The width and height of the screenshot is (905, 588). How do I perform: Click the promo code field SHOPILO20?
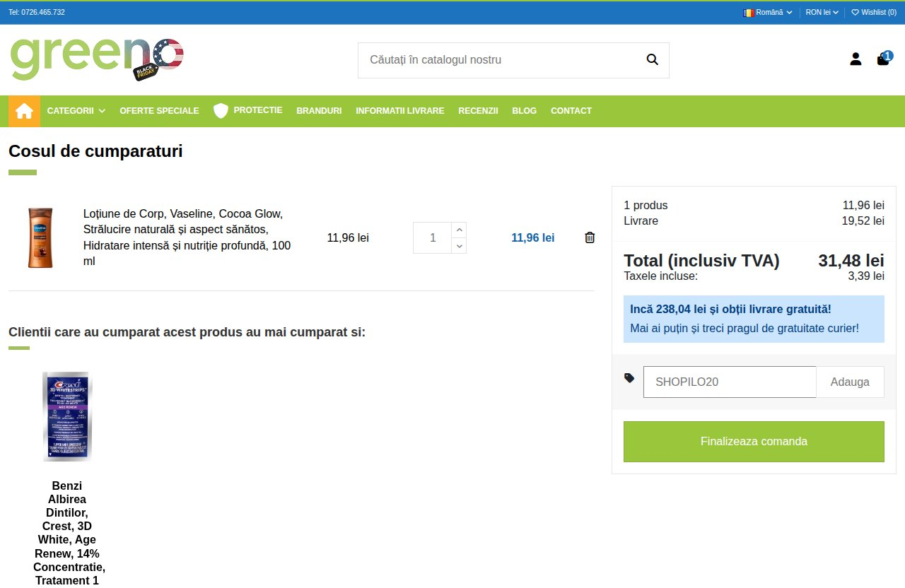[x=730, y=382]
